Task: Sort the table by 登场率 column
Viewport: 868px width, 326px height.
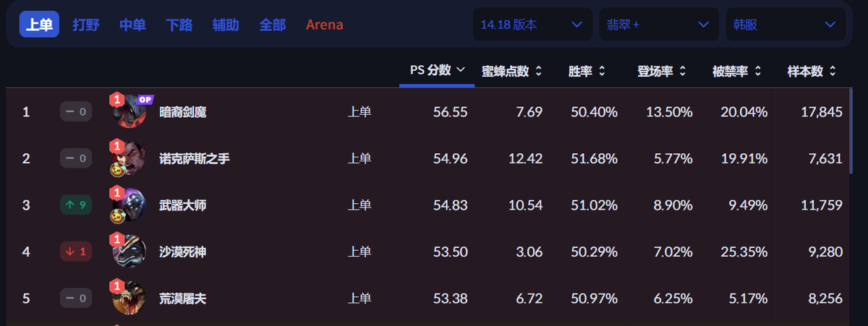Action: (661, 72)
